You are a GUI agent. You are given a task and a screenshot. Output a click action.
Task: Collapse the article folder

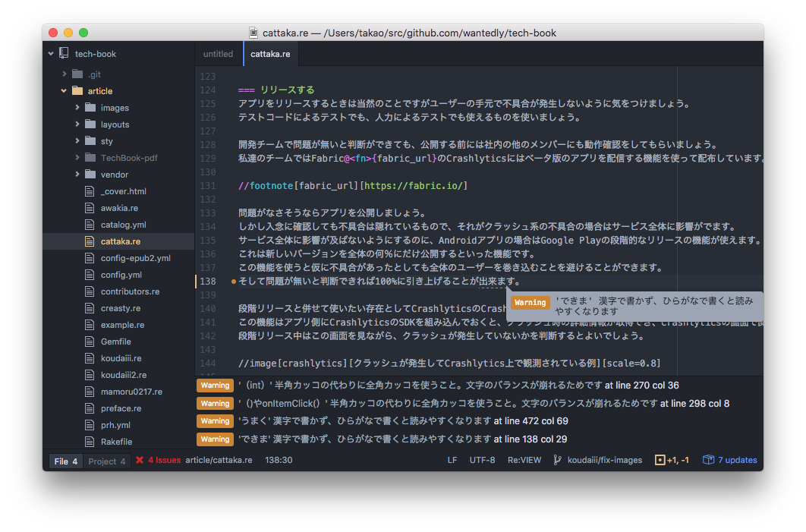click(64, 91)
